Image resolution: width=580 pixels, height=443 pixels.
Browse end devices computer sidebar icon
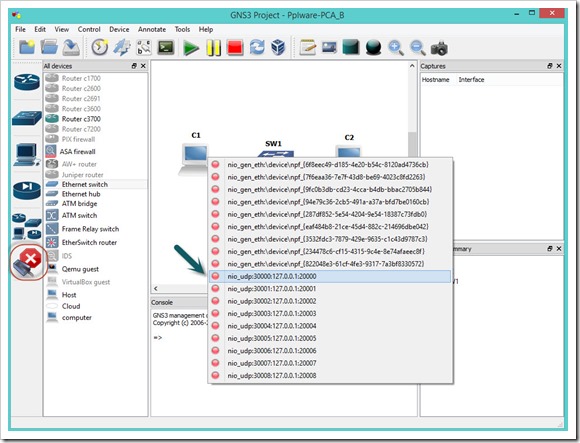point(27,154)
